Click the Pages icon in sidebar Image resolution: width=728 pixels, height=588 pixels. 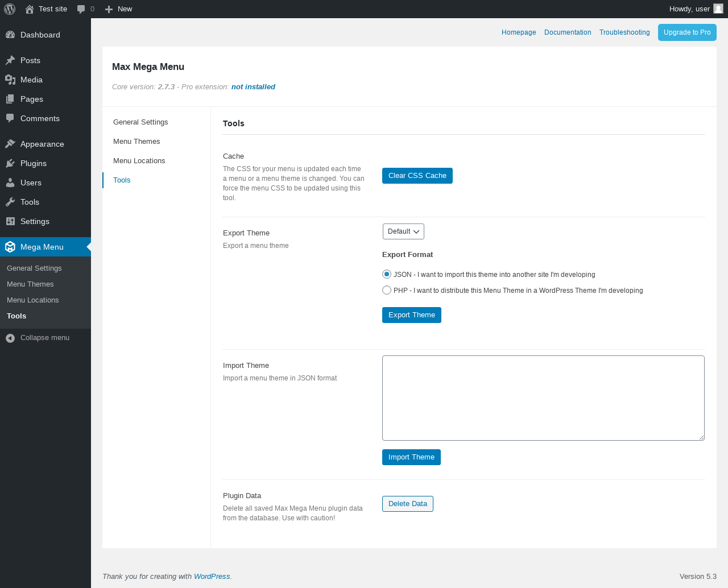pos(10,99)
